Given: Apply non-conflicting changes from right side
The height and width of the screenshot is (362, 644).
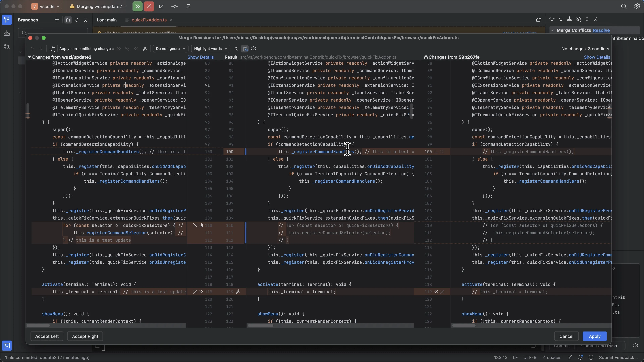Looking at the screenshot, I should tap(136, 49).
